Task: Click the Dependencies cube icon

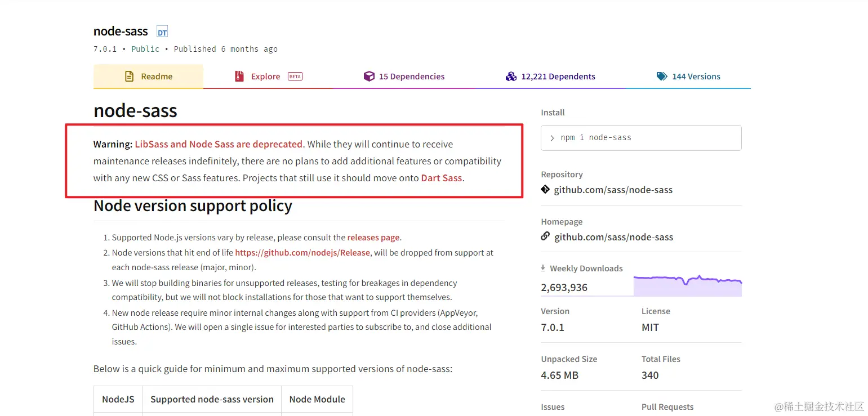Action: point(369,77)
